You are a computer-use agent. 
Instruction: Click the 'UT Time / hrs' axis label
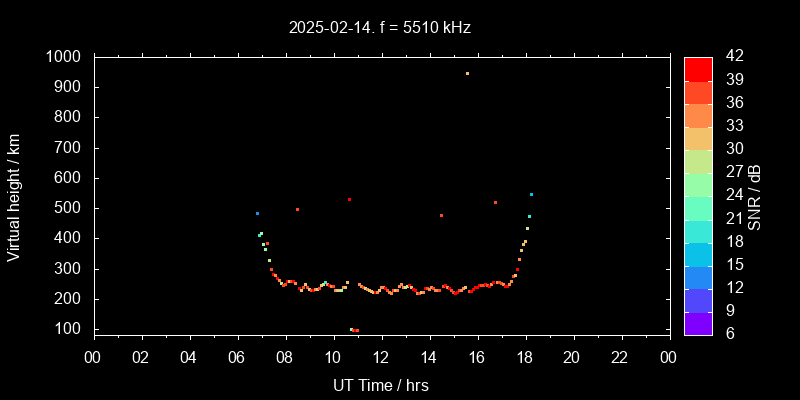tap(381, 385)
